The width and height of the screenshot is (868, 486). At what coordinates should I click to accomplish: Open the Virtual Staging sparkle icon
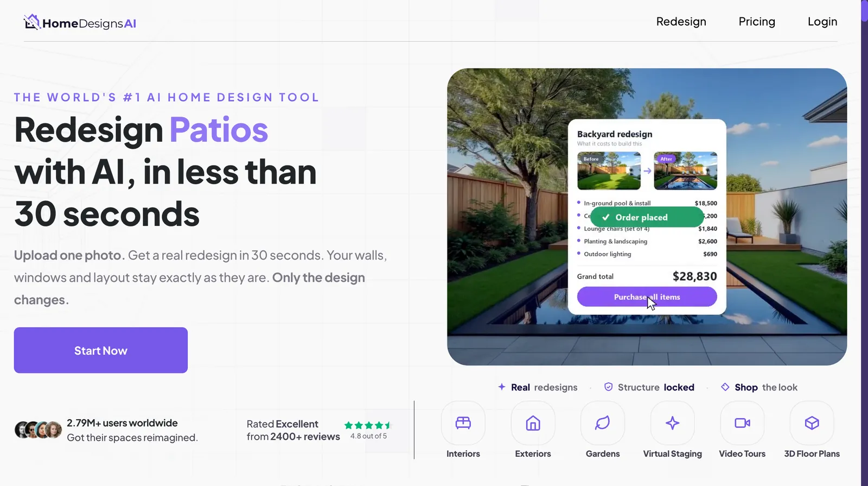(x=673, y=423)
